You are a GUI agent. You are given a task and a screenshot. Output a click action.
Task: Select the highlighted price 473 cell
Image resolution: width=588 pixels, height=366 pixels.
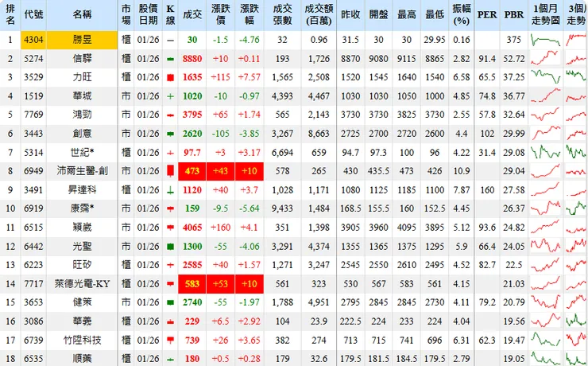(x=192, y=171)
